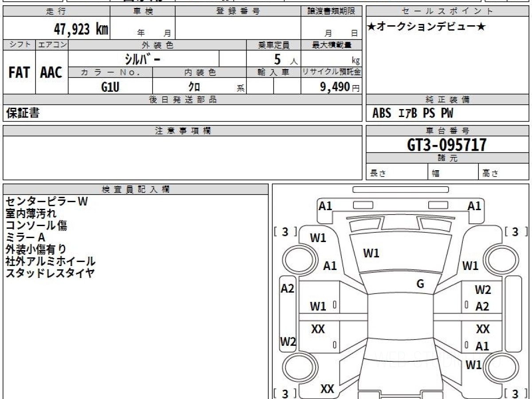Click the 車検 header cell

coord(143,12)
